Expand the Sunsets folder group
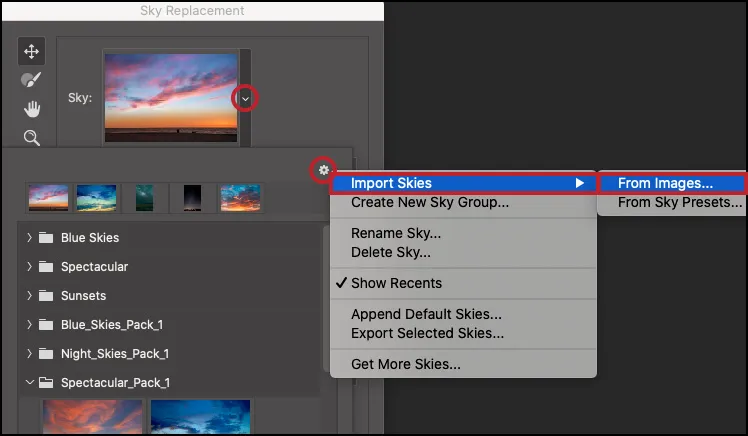 [30, 296]
